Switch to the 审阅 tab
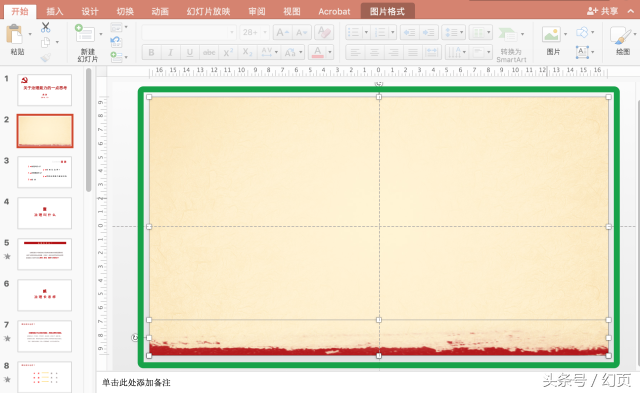 tap(257, 11)
